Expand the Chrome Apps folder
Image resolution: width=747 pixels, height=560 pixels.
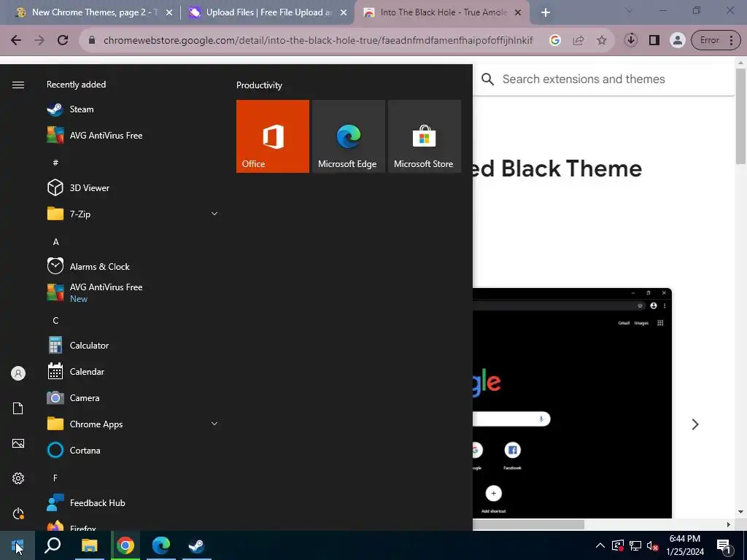[x=214, y=424]
